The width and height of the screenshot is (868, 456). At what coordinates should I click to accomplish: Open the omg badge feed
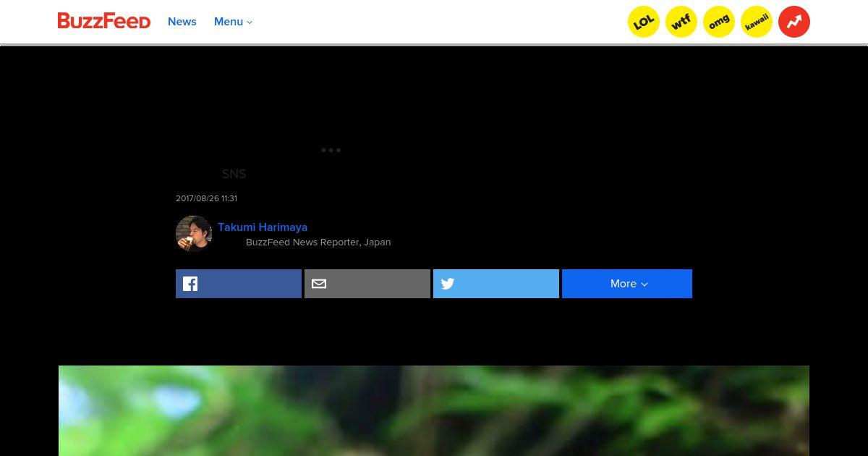pyautogui.click(x=719, y=22)
